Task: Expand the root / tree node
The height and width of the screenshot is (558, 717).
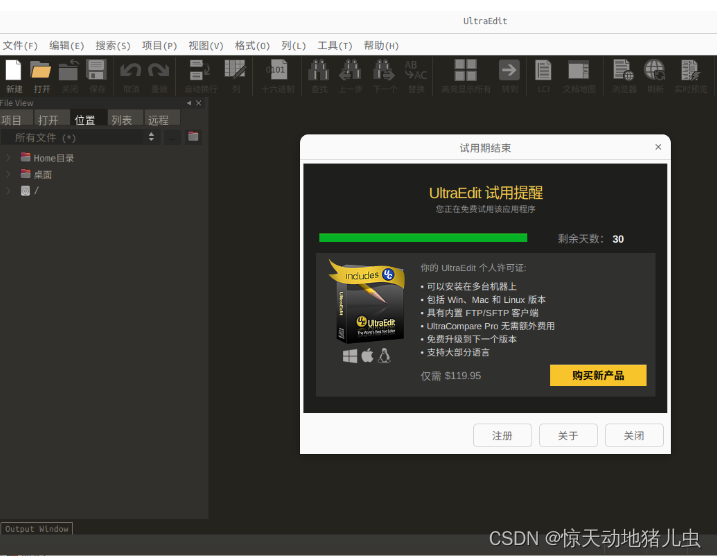Action: (8, 191)
